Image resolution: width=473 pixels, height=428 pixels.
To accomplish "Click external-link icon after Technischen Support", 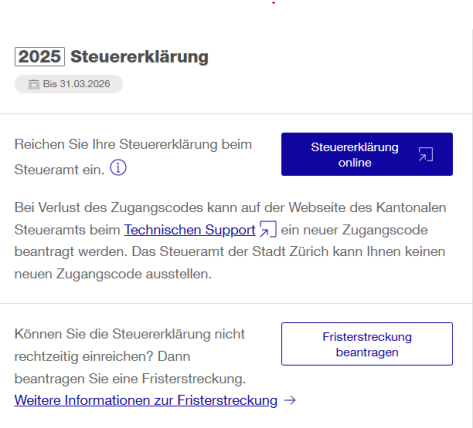I will [268, 229].
